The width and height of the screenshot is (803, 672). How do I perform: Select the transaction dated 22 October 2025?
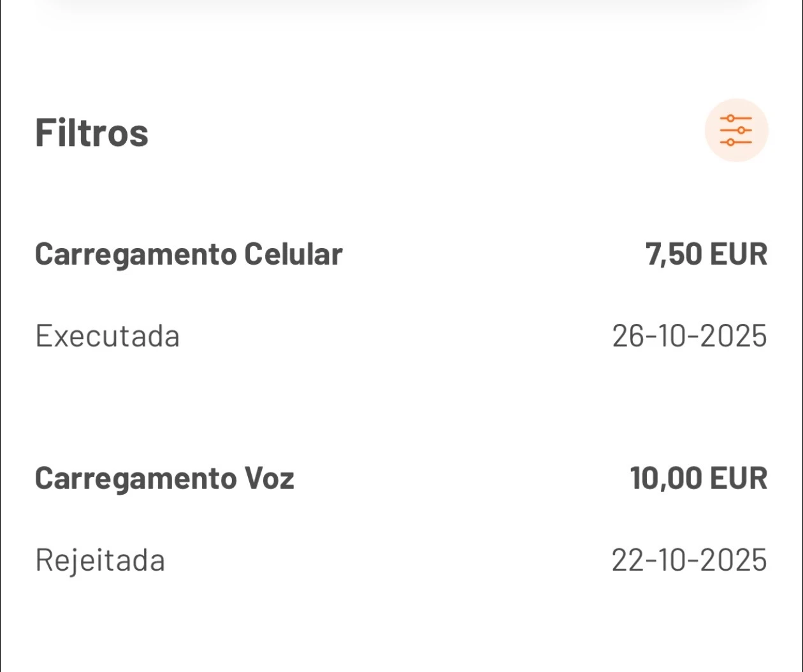(x=401, y=519)
